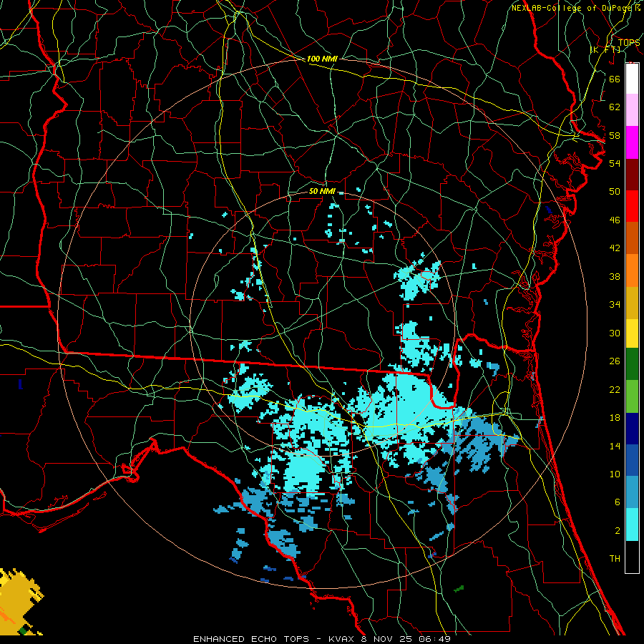Click the legend value '50'
The width and height of the screenshot is (644, 644).
(615, 191)
